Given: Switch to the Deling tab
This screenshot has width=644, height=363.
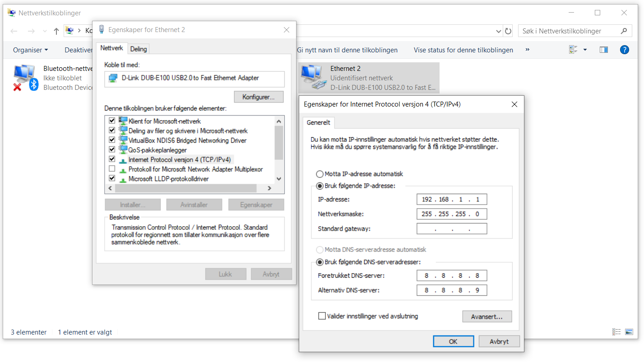Looking at the screenshot, I should coord(138,48).
